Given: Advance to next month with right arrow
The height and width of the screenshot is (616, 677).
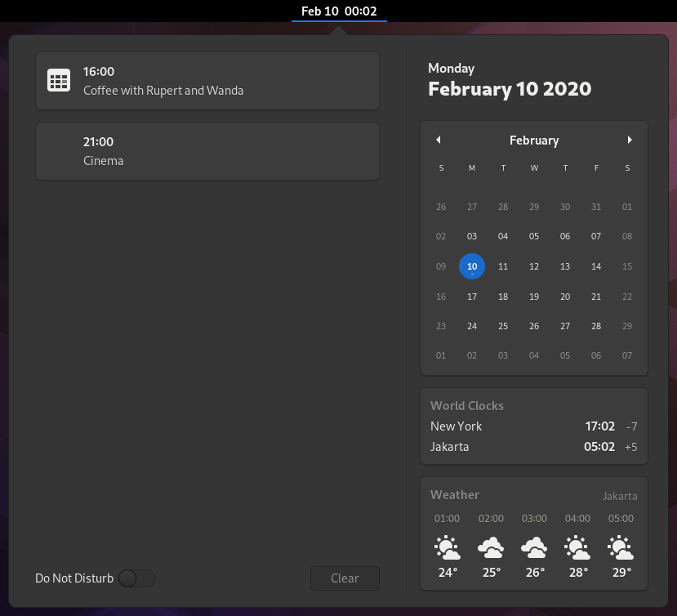Looking at the screenshot, I should (629, 140).
